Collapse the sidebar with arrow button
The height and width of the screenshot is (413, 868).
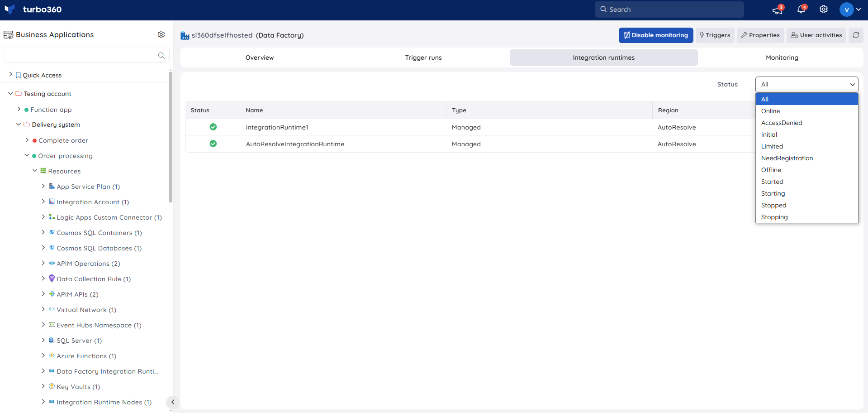point(172,402)
